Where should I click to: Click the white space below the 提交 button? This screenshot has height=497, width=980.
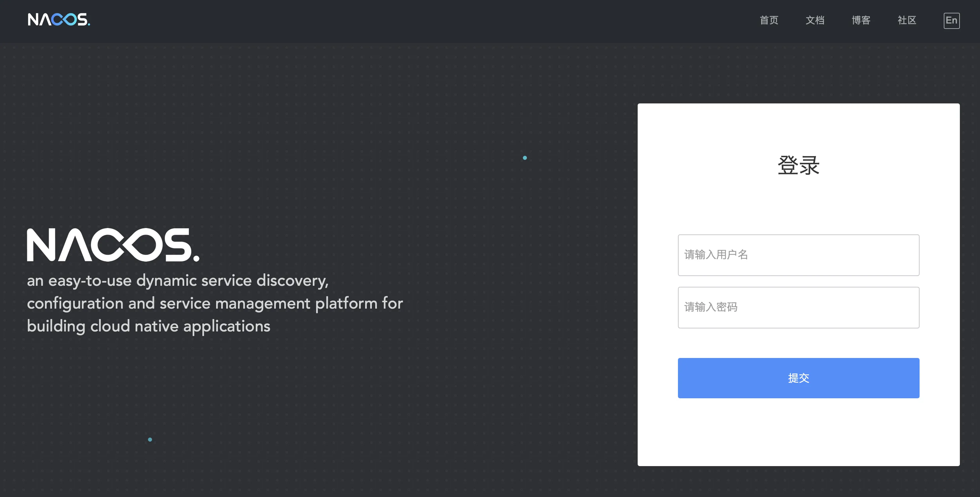coord(798,432)
